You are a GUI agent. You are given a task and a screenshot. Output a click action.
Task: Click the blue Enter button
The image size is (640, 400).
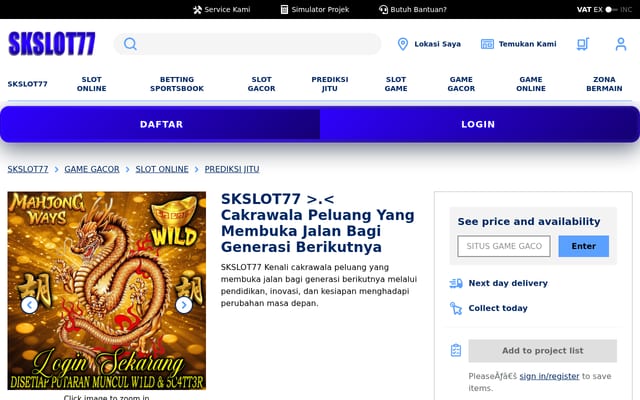(x=583, y=246)
